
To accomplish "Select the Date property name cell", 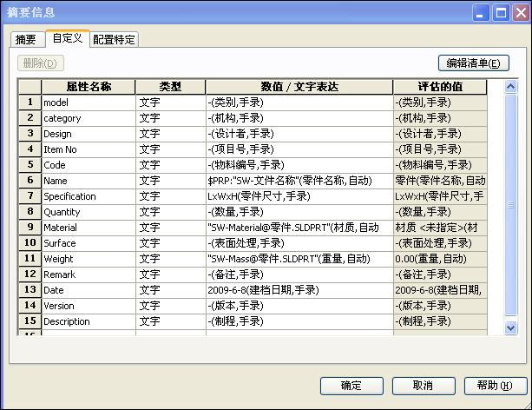I will tap(89, 290).
